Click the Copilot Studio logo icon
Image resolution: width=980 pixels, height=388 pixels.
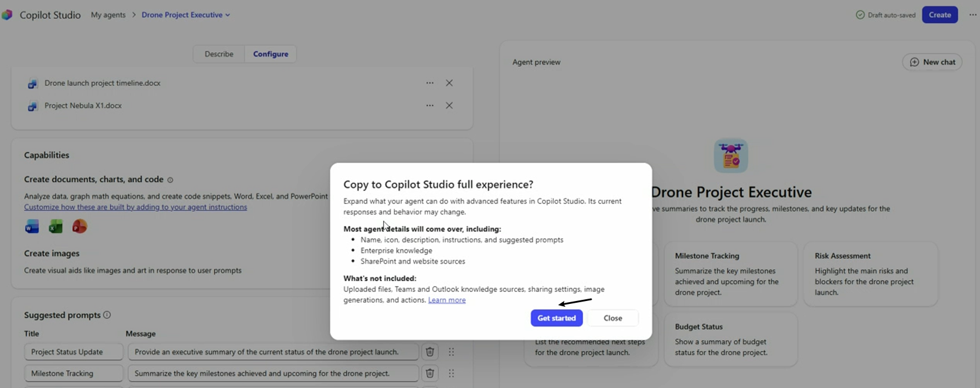[x=7, y=14]
